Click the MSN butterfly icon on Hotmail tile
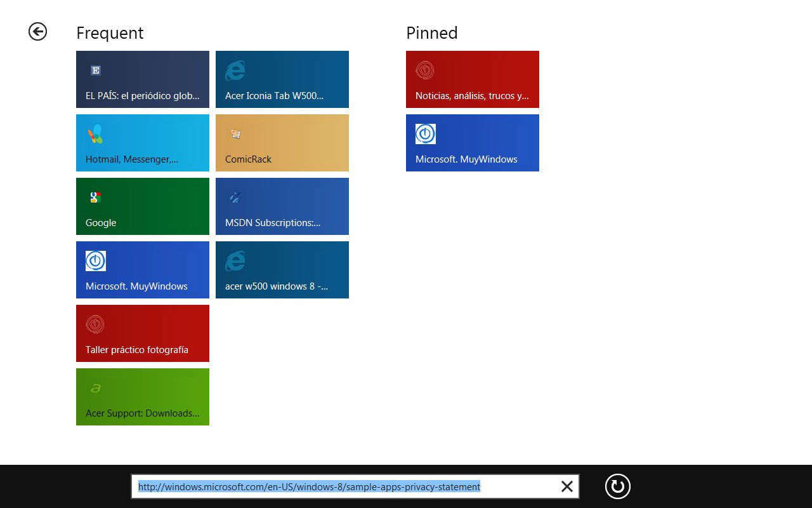Image resolution: width=812 pixels, height=508 pixels. pos(95,134)
